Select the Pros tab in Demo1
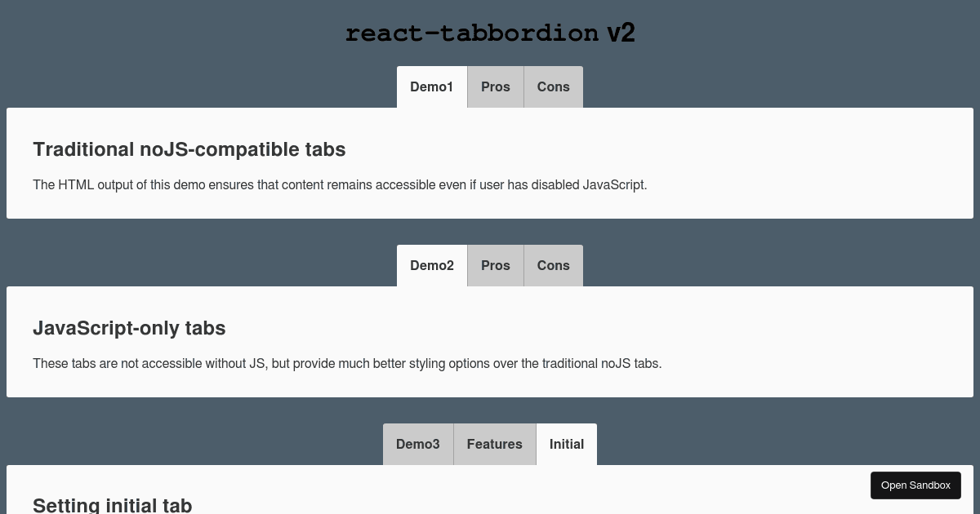980x514 pixels. [496, 86]
